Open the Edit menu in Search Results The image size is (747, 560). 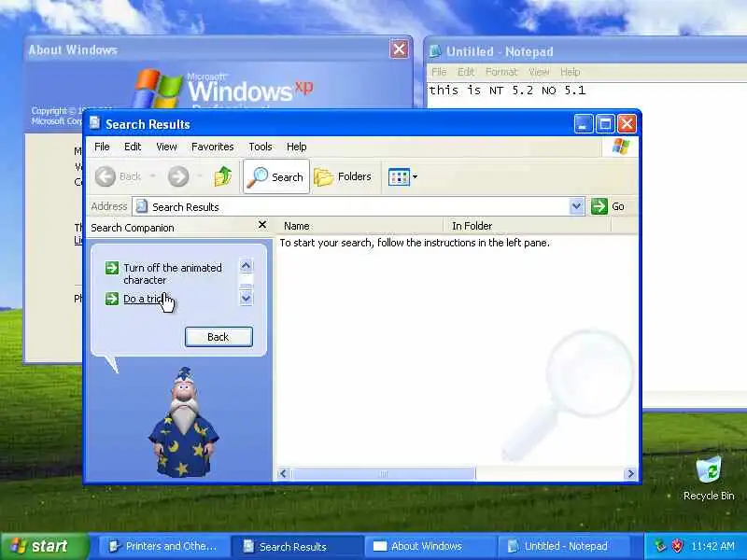(133, 147)
